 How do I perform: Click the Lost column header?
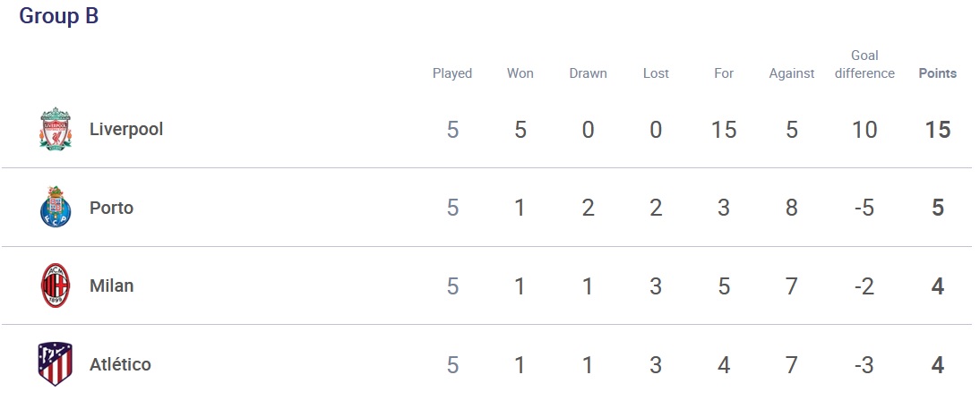click(656, 73)
